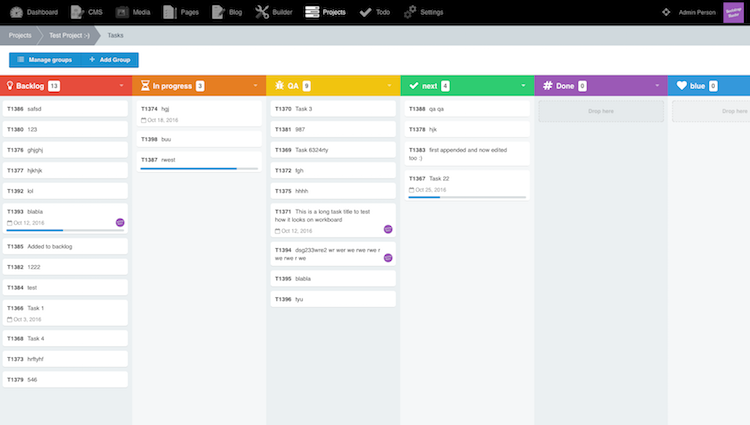This screenshot has height=425, width=750.
Task: Click the Tasks breadcrumb
Action: (115, 35)
